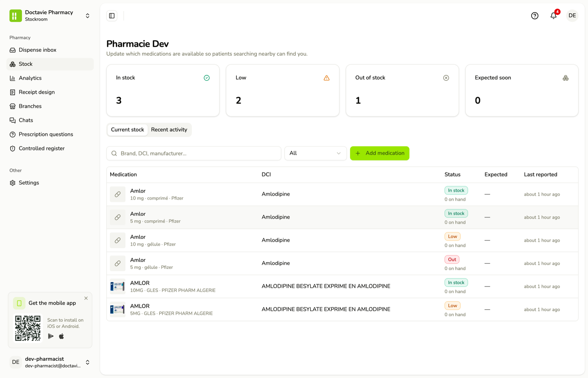The image size is (588, 378).
Task: Click pill icon for Amlor 10 mg comprimé
Action: point(118,194)
